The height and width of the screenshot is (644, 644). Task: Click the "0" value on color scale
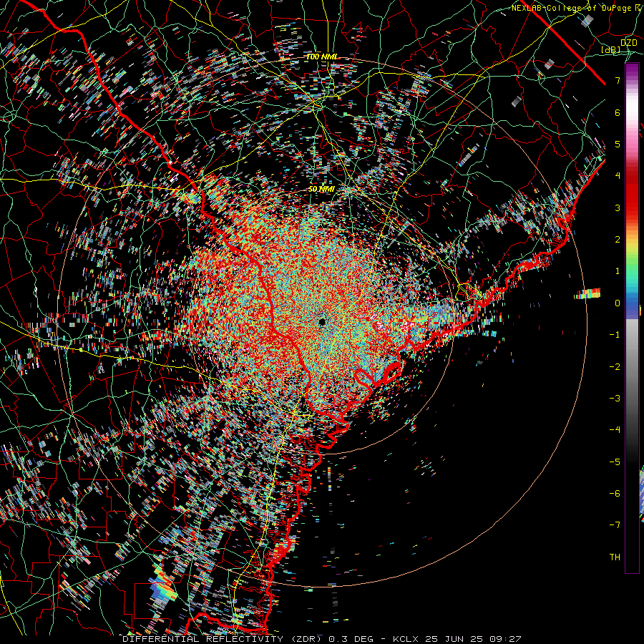pos(618,303)
